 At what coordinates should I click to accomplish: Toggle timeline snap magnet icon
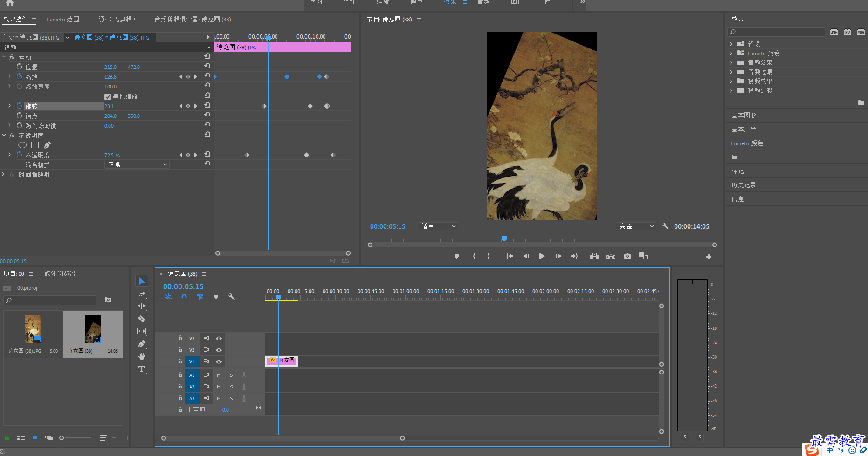184,297
